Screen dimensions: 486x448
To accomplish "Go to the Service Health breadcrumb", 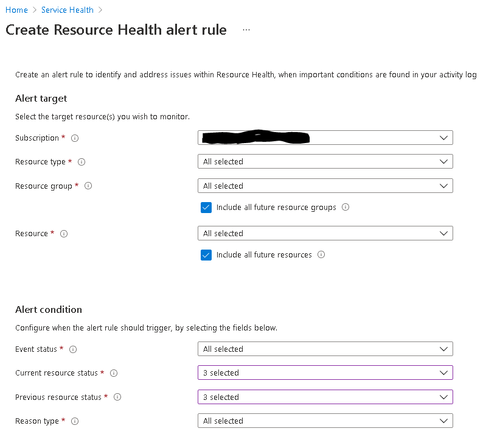I will (68, 10).
